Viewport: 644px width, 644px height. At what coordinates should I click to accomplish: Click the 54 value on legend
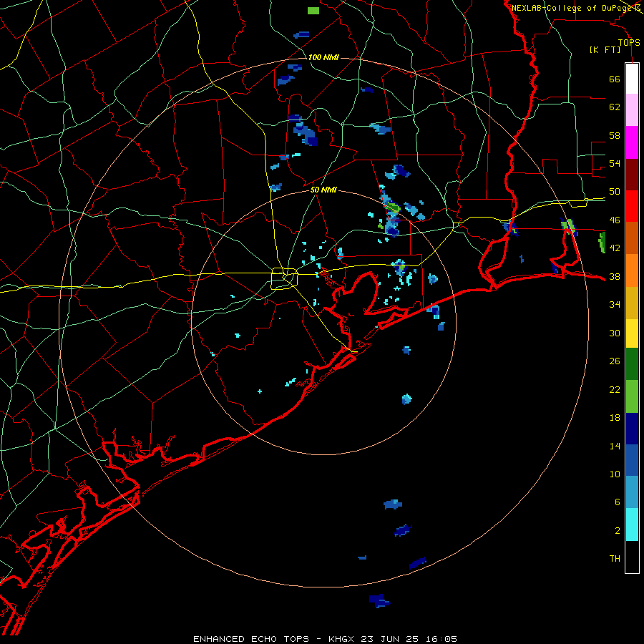pyautogui.click(x=615, y=163)
